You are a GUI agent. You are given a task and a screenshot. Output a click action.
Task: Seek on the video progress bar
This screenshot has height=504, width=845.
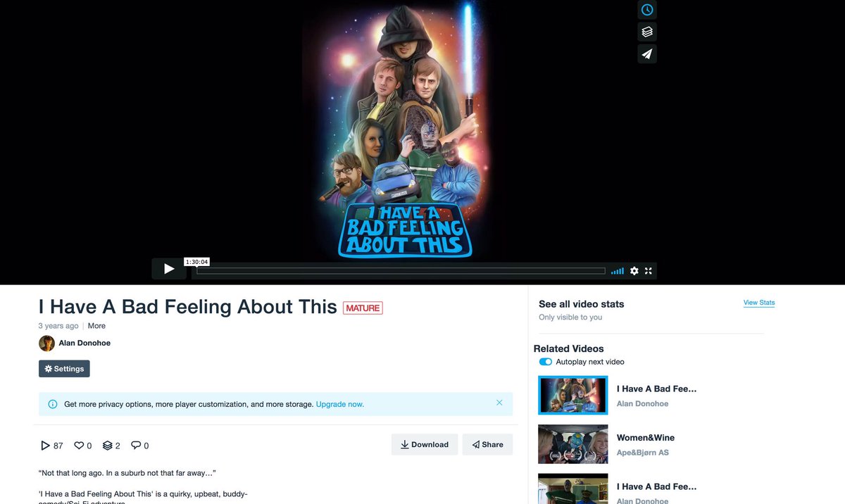(401, 271)
